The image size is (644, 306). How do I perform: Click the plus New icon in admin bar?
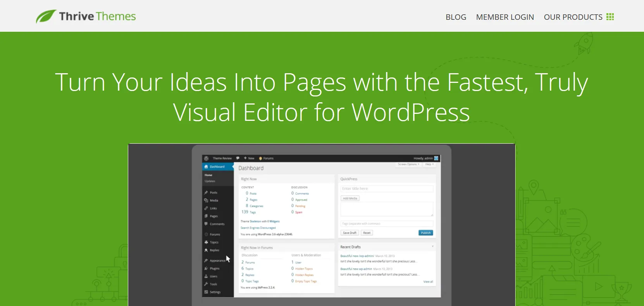tap(245, 158)
